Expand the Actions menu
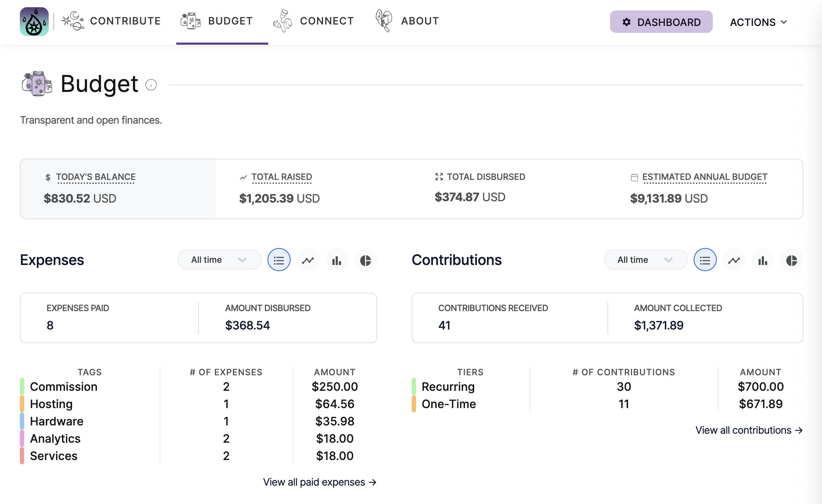Viewport: 822px width, 504px height. pyautogui.click(x=759, y=22)
